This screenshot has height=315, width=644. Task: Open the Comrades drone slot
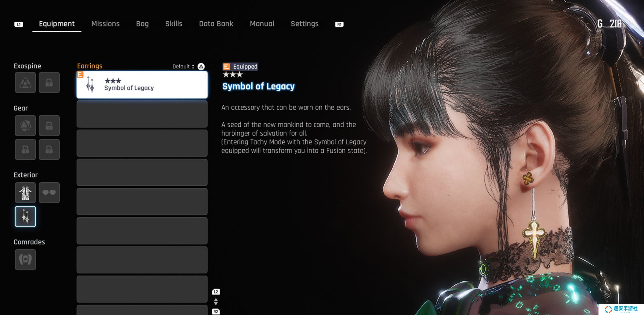(25, 260)
